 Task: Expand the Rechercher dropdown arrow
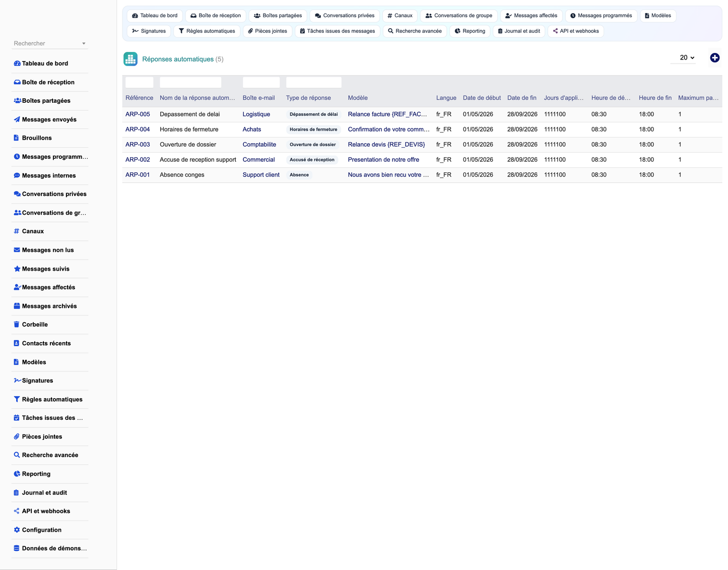pos(84,43)
